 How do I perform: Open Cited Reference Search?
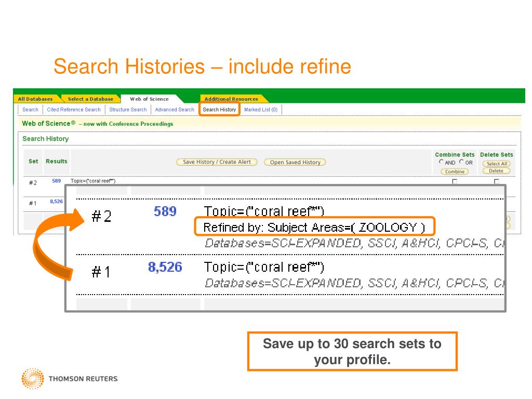pyautogui.click(x=74, y=110)
